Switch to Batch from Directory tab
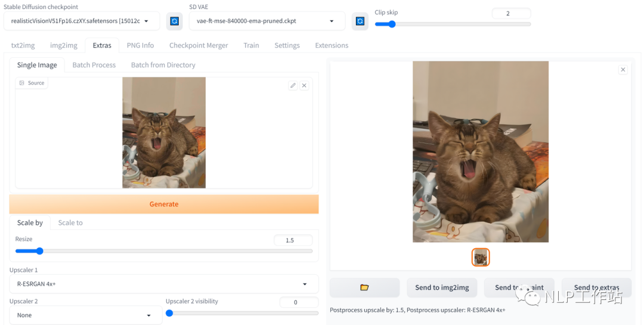 [163, 65]
